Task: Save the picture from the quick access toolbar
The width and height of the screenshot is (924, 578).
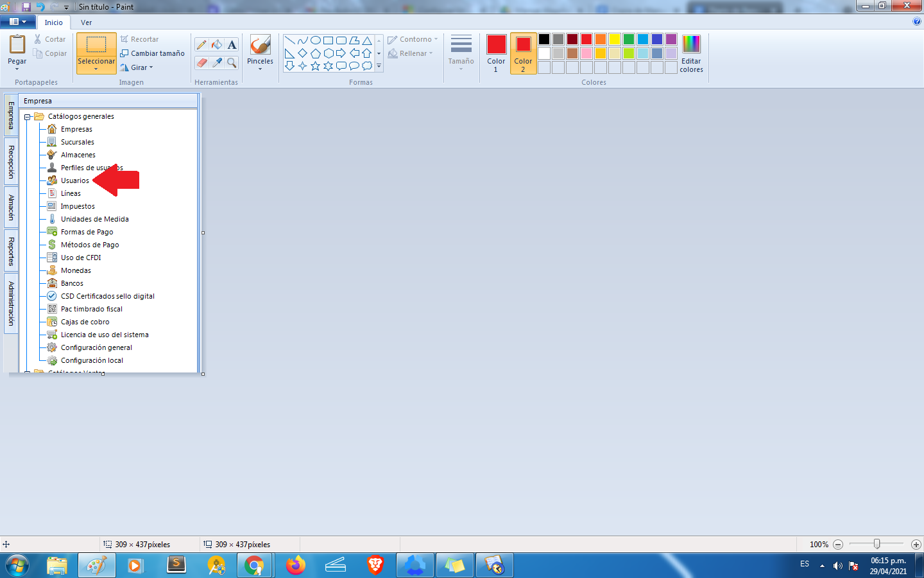Action: point(26,7)
